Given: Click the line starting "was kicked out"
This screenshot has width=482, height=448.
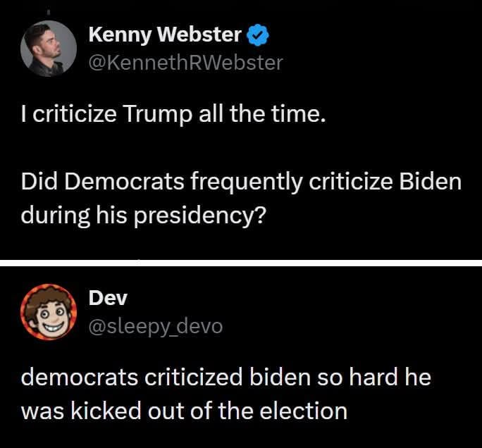Looking at the screenshot, I should click(184, 410).
